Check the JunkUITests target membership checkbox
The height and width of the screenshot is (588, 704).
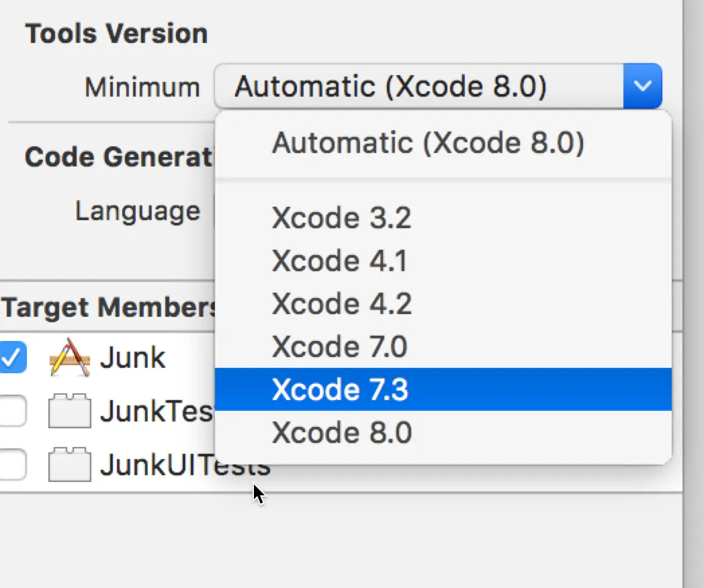(x=13, y=464)
